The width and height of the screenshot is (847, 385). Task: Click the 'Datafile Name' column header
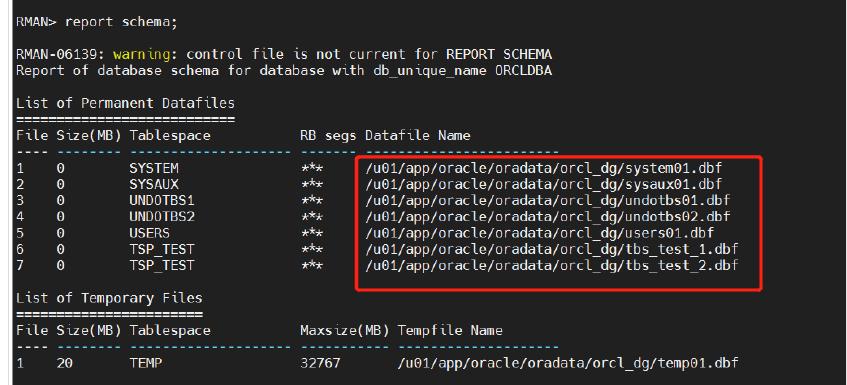tap(418, 136)
